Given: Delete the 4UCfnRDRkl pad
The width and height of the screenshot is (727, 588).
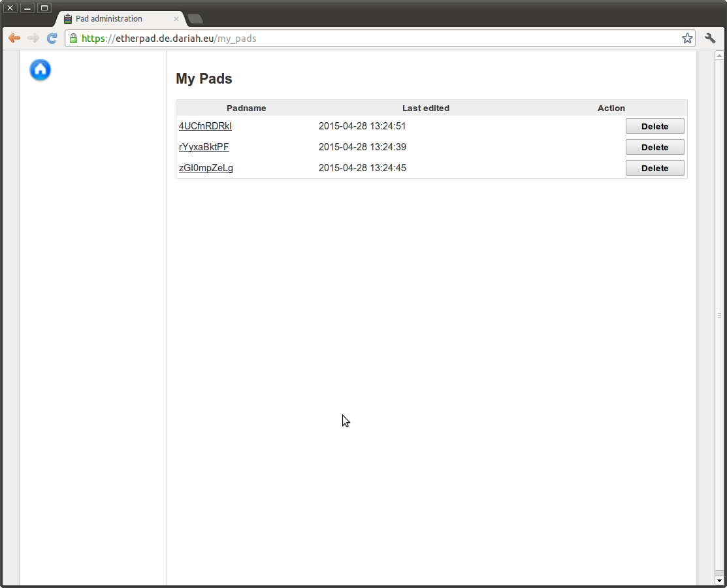Looking at the screenshot, I should [x=654, y=126].
